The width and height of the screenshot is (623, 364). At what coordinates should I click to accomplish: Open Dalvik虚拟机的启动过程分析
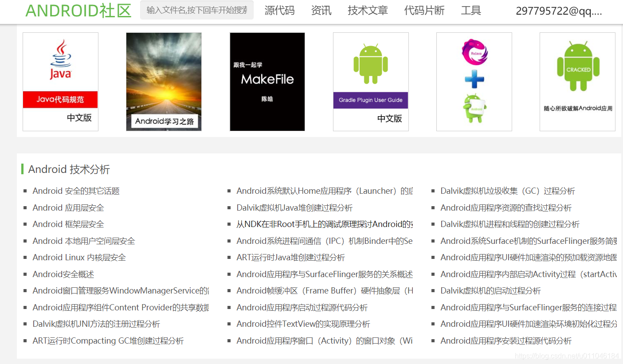coord(491,291)
